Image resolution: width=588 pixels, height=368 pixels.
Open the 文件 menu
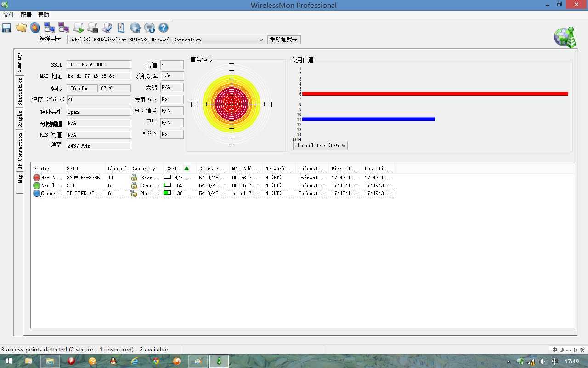[x=9, y=15]
